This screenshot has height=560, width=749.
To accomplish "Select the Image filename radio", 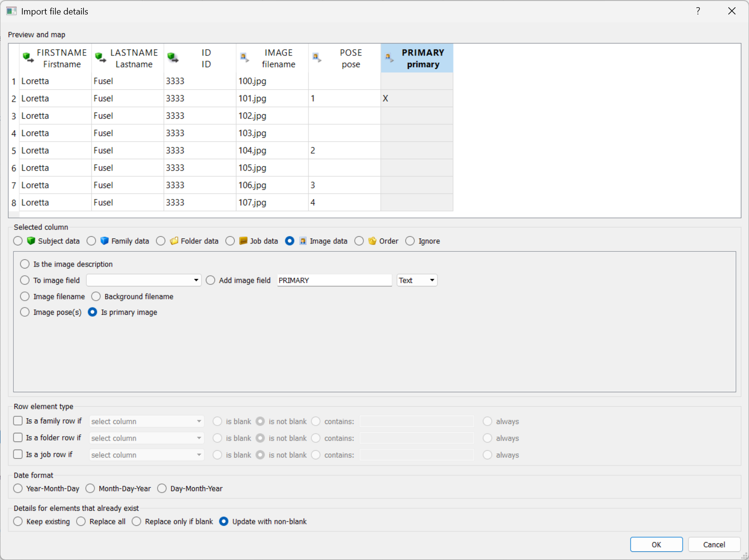I will pyautogui.click(x=25, y=296).
